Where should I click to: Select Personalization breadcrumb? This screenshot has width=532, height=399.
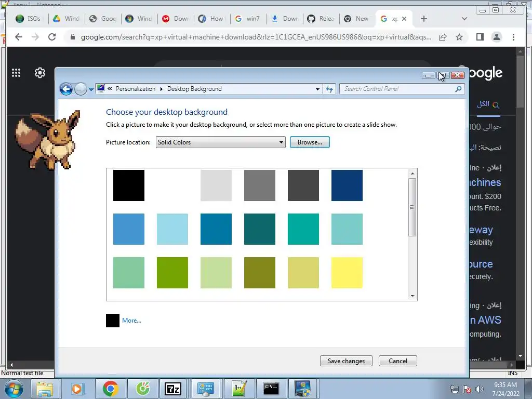coord(136,89)
